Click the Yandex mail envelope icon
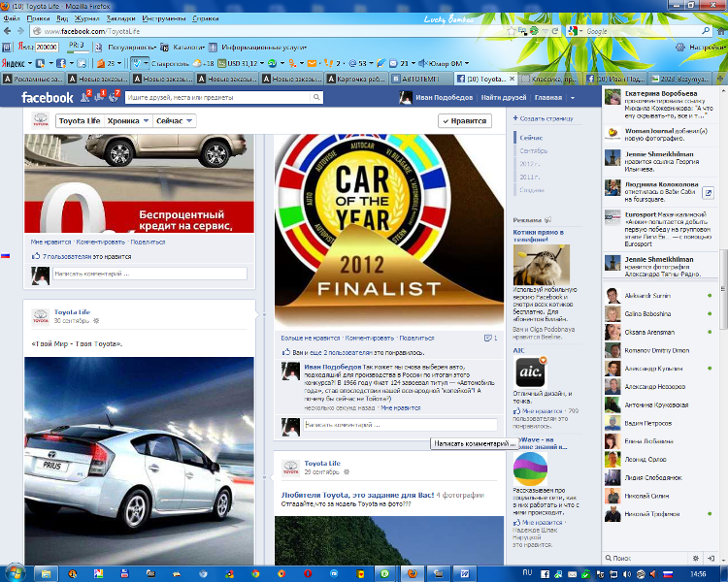Screen dimensions: 728x582 coord(312,63)
